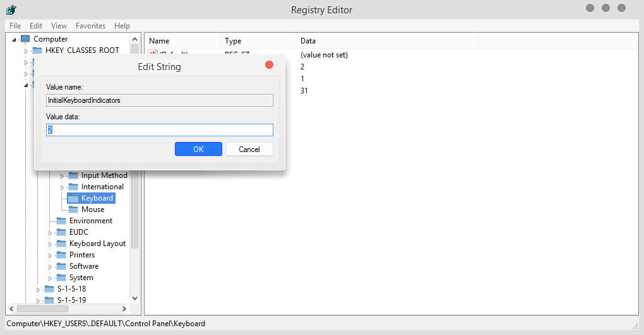Expand the HKEY_CLASSES_ROOT key
Screen dimensions: 644x335
tap(26, 51)
